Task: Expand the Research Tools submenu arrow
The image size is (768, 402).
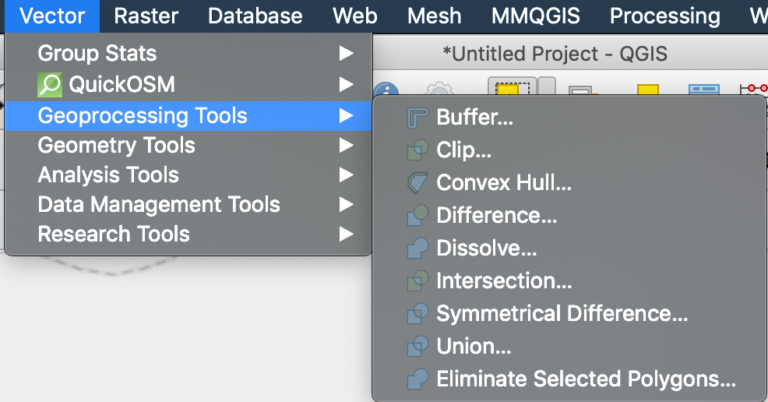Action: pyautogui.click(x=346, y=234)
